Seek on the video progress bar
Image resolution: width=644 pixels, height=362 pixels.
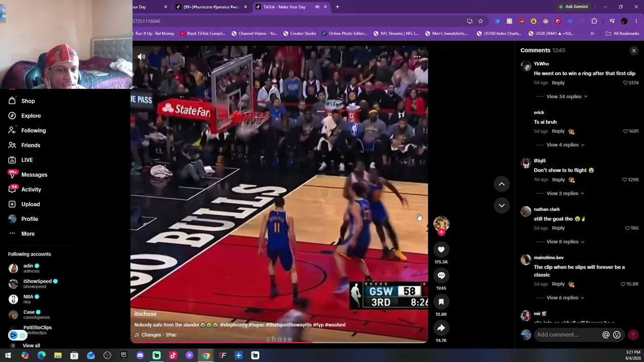pyautogui.click(x=279, y=342)
